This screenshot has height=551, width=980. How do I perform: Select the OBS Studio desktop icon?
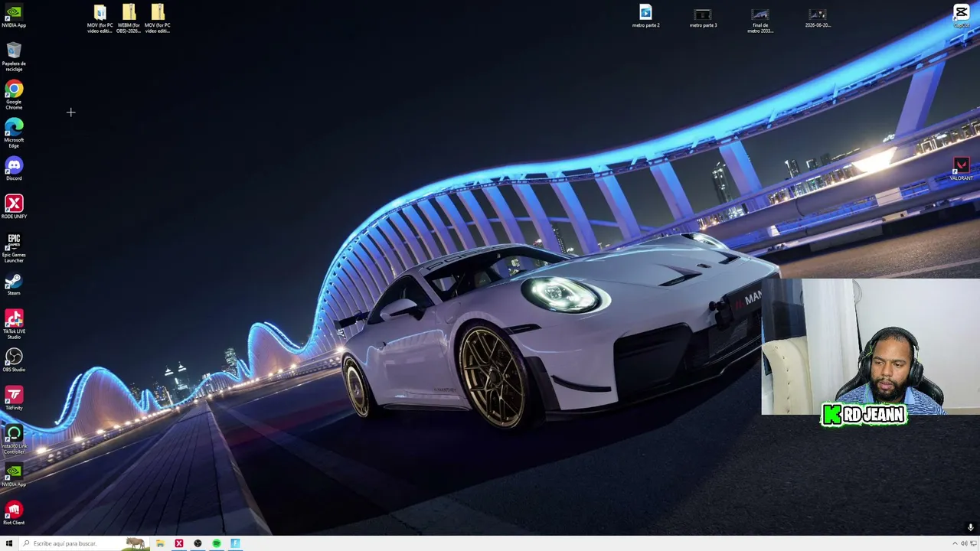(14, 360)
